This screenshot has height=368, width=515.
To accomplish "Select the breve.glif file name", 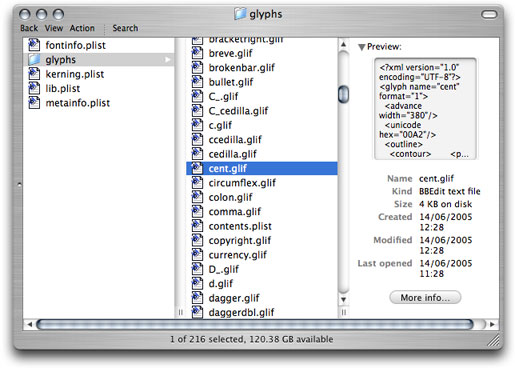I will [231, 53].
